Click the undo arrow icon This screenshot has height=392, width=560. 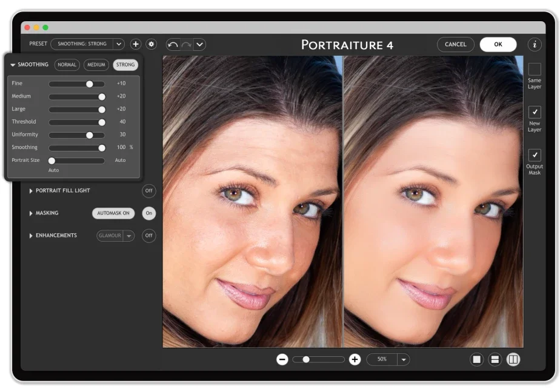[x=173, y=45]
